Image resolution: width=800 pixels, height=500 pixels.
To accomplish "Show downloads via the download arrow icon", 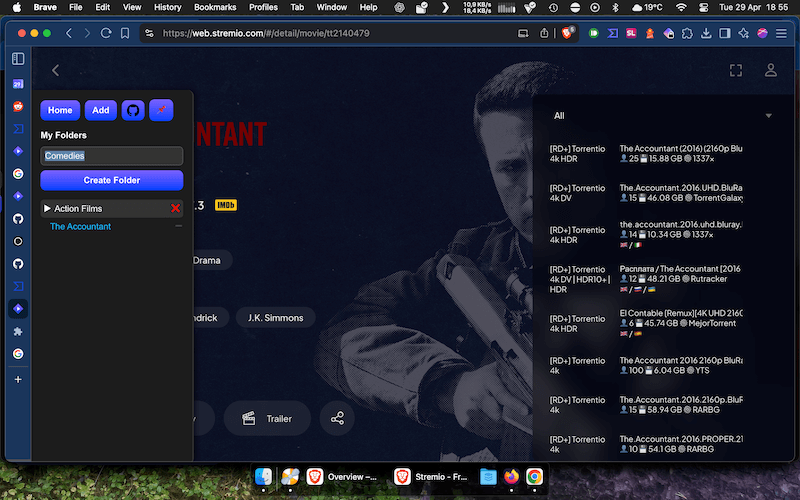I will point(706,33).
